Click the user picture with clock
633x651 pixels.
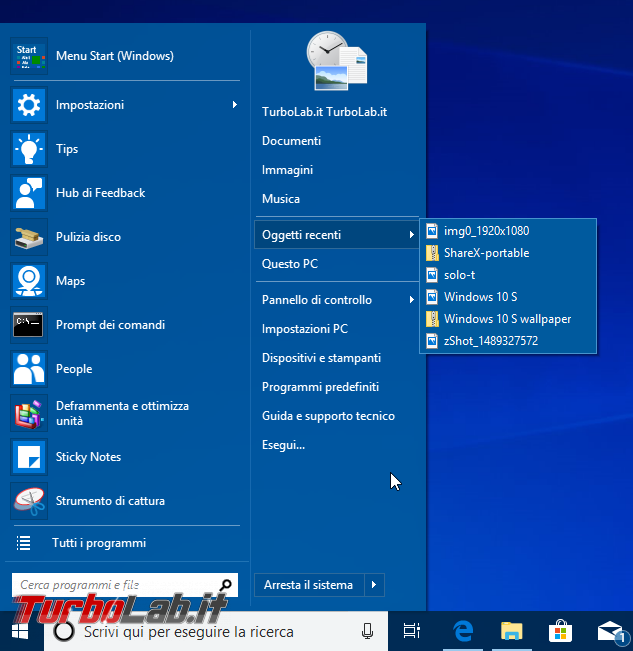tap(337, 61)
